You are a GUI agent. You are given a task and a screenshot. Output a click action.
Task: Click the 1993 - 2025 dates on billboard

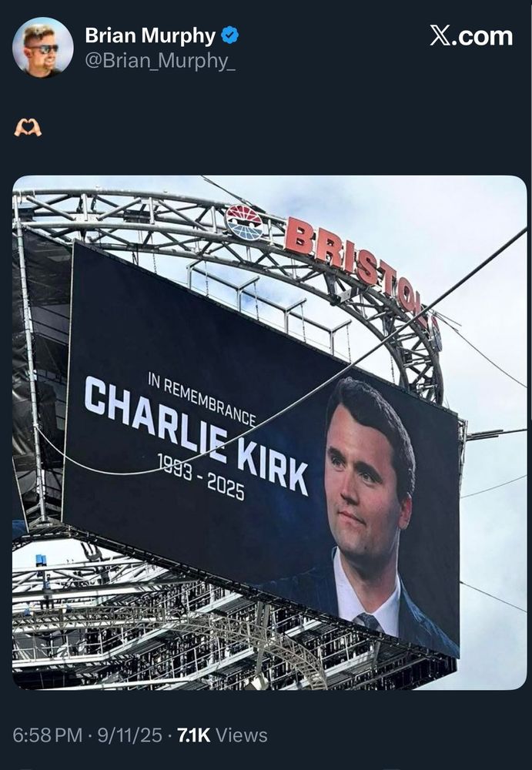click(200, 477)
